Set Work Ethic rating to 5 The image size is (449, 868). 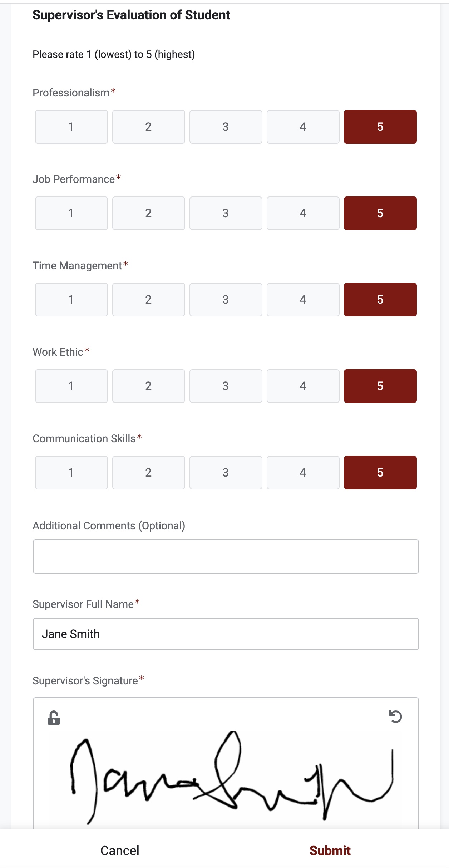click(x=380, y=386)
